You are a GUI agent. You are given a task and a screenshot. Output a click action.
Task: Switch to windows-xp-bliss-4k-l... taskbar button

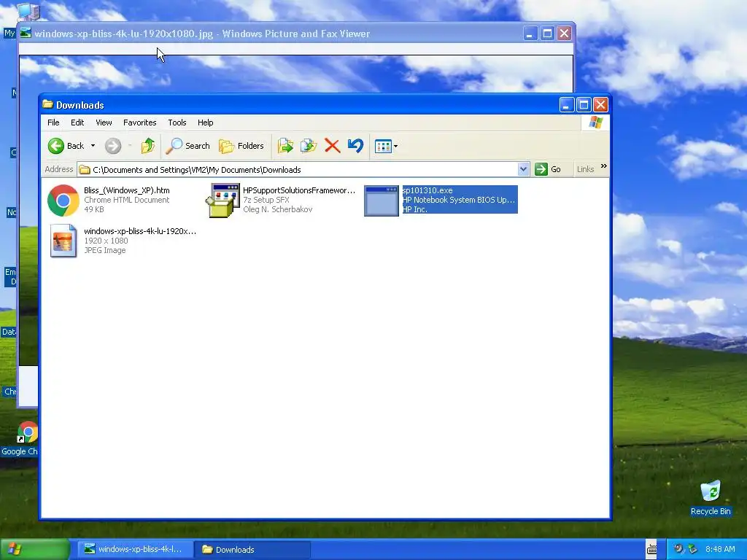135,550
